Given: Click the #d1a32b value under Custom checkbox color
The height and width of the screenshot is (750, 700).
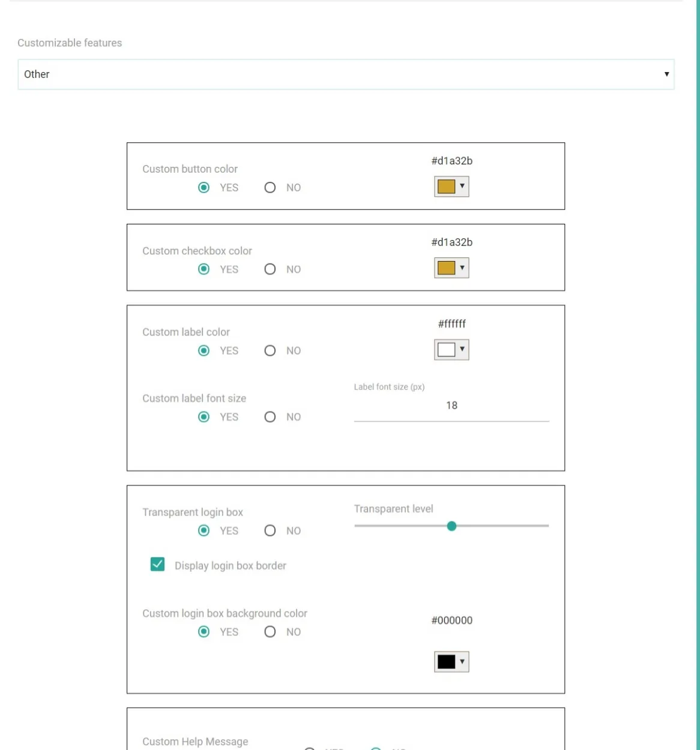Looking at the screenshot, I should (452, 242).
